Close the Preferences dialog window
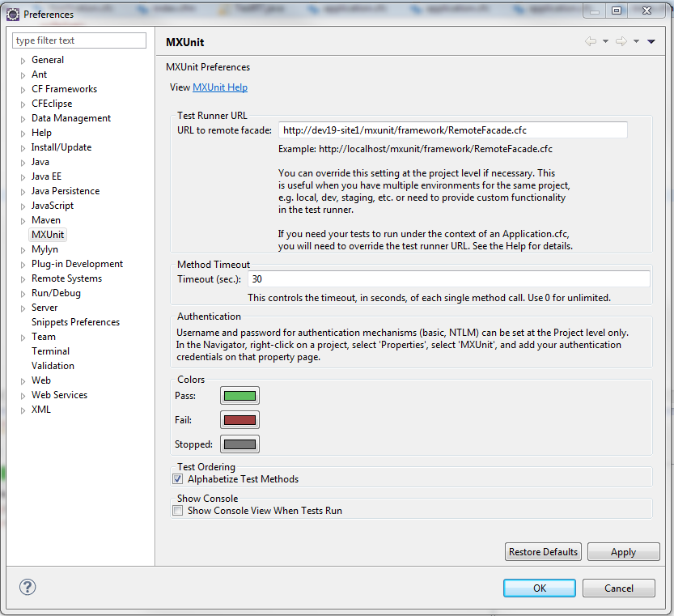The height and width of the screenshot is (616, 674). tap(647, 11)
